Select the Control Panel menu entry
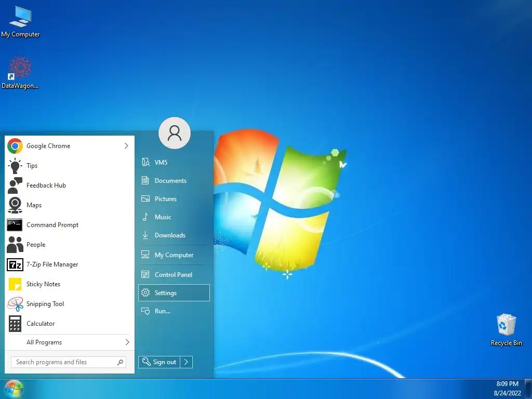 tap(174, 274)
